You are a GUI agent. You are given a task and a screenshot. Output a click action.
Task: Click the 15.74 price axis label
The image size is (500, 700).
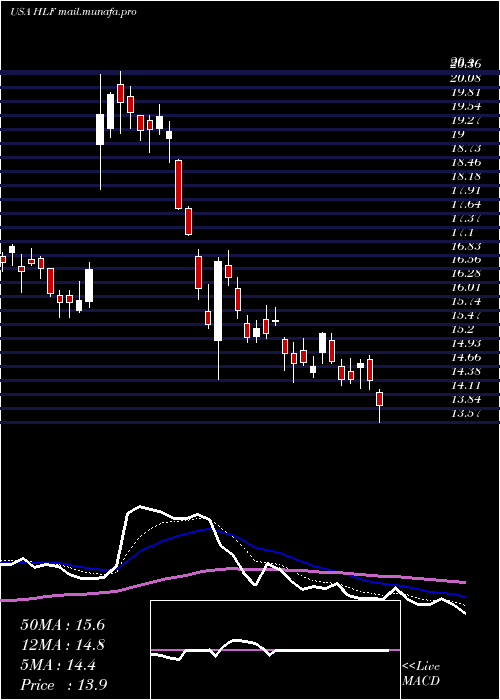point(465,301)
